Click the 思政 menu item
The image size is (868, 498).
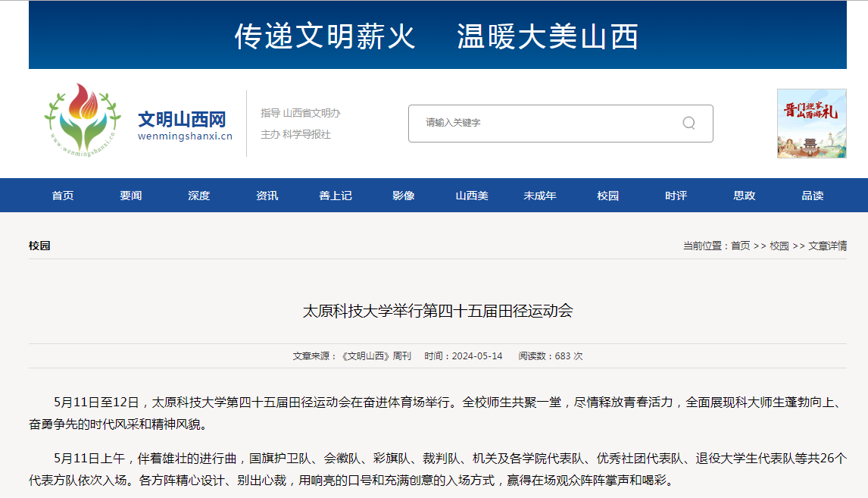745,196
